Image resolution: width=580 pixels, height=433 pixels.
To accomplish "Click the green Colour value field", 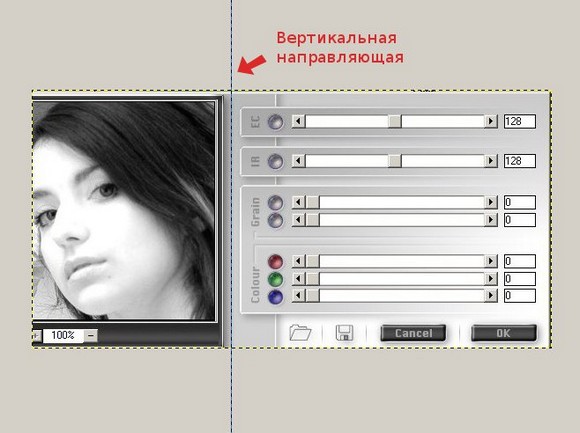I will pos(520,278).
